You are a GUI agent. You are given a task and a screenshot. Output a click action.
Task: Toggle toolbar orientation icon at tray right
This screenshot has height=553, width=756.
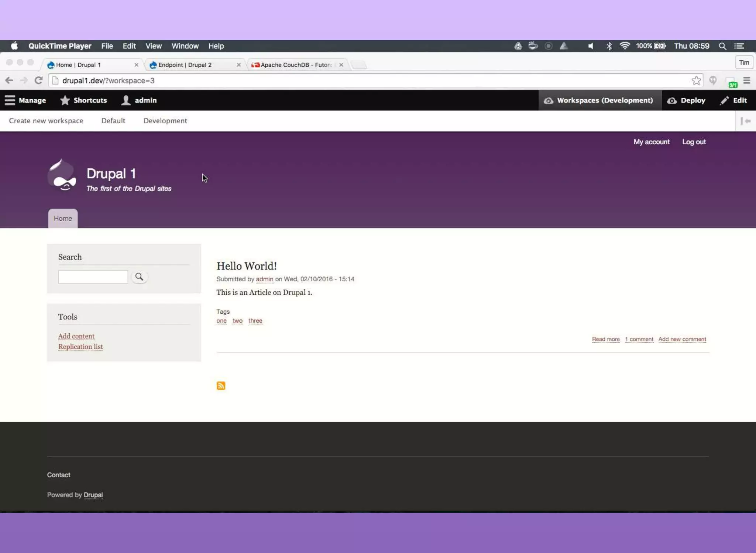[745, 121]
